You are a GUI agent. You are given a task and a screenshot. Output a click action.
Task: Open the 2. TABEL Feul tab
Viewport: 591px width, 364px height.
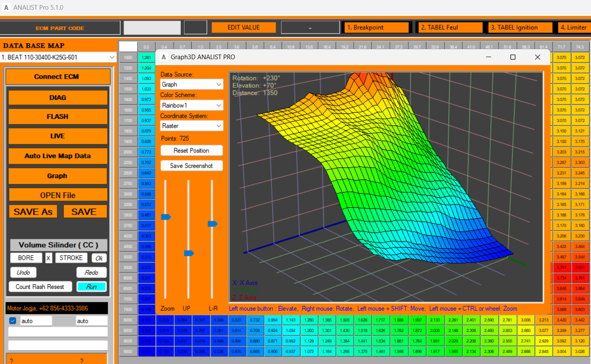tap(450, 27)
